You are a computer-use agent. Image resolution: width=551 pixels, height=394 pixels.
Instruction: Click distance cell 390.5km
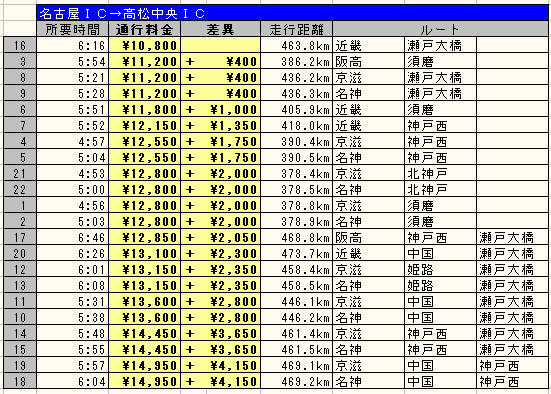(x=297, y=157)
